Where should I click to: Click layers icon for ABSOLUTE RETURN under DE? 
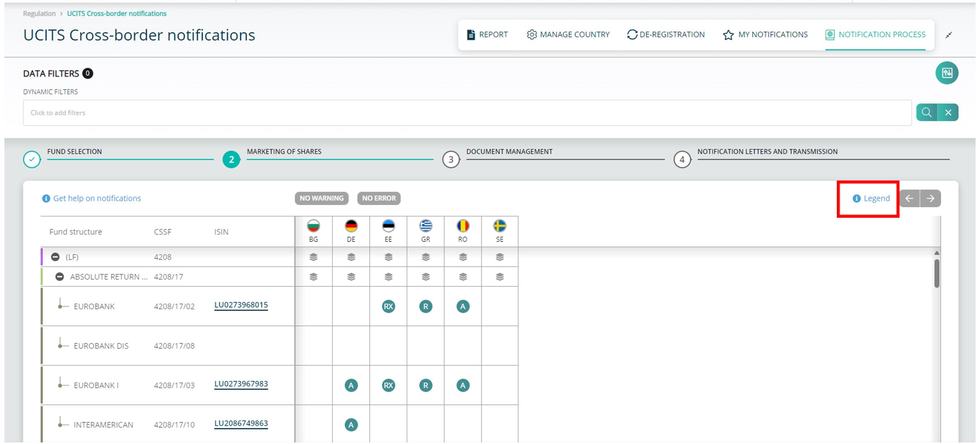click(x=351, y=277)
